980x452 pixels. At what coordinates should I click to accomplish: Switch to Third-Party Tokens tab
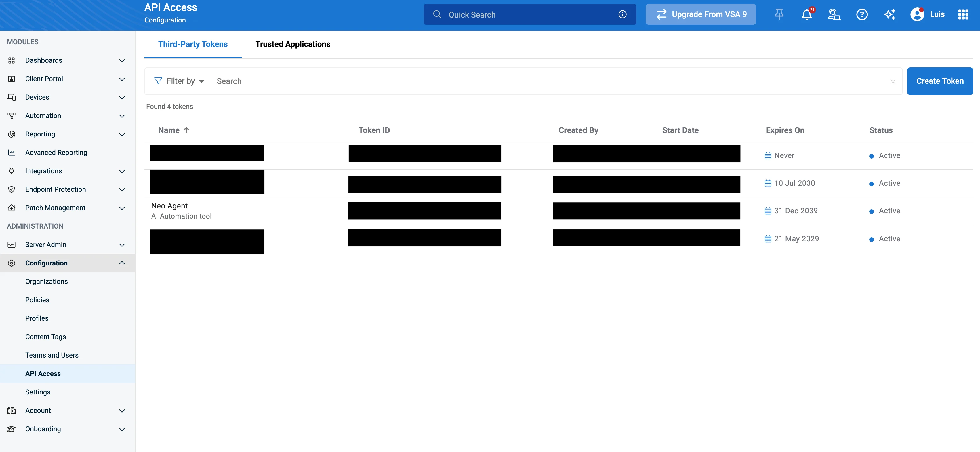pyautogui.click(x=193, y=44)
